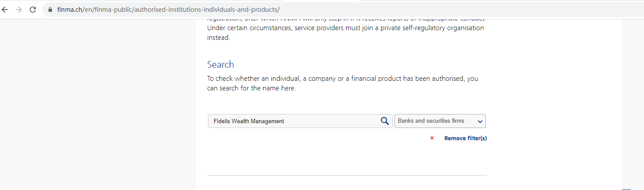Click the 'can search for the name here' line

pos(251,88)
